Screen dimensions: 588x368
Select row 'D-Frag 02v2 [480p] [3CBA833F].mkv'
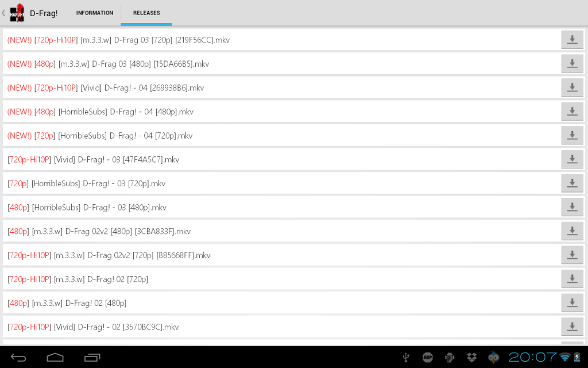(281, 231)
